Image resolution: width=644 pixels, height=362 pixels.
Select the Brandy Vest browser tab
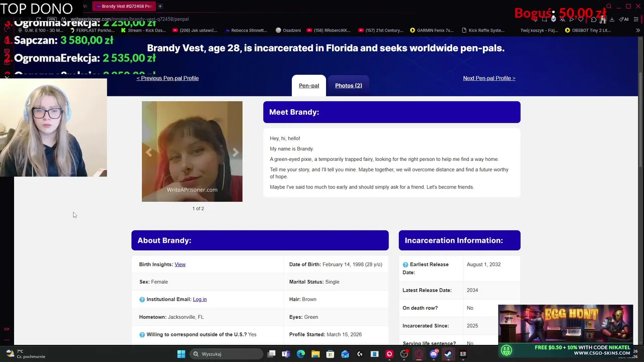click(123, 6)
